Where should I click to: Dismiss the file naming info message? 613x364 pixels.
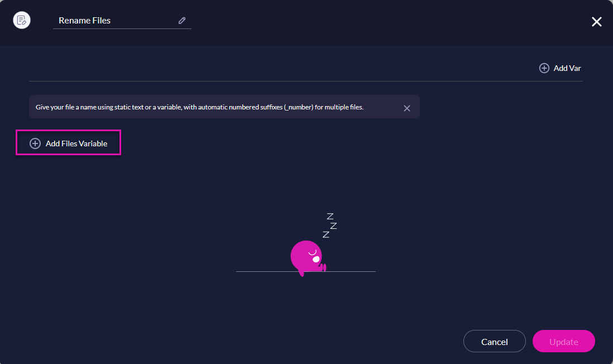click(x=407, y=108)
